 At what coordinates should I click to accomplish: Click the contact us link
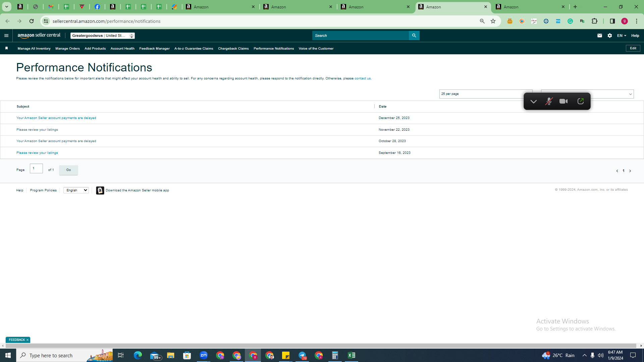coord(363,78)
